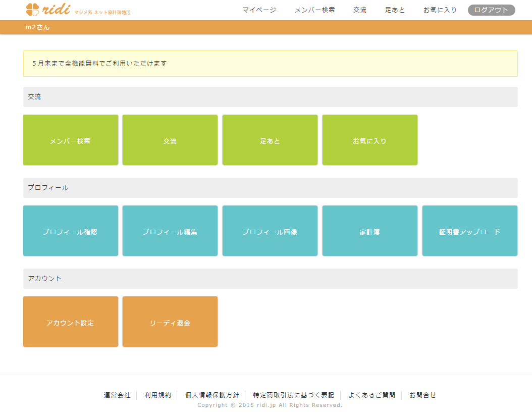Image resolution: width=532 pixels, height=418 pixels.
Task: Open the green お気に入り tile
Action: pos(370,140)
